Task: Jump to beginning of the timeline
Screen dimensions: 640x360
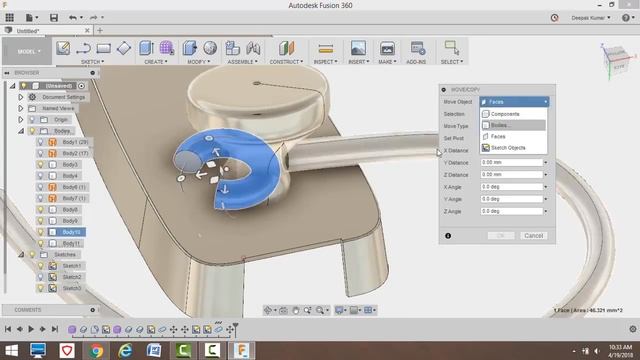Action: click(x=8, y=329)
